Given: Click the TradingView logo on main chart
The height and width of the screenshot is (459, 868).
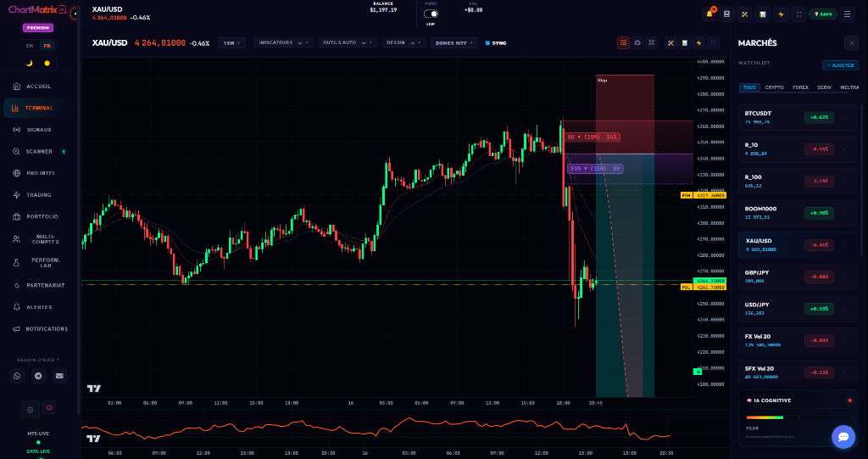Looking at the screenshot, I should pyautogui.click(x=94, y=389).
